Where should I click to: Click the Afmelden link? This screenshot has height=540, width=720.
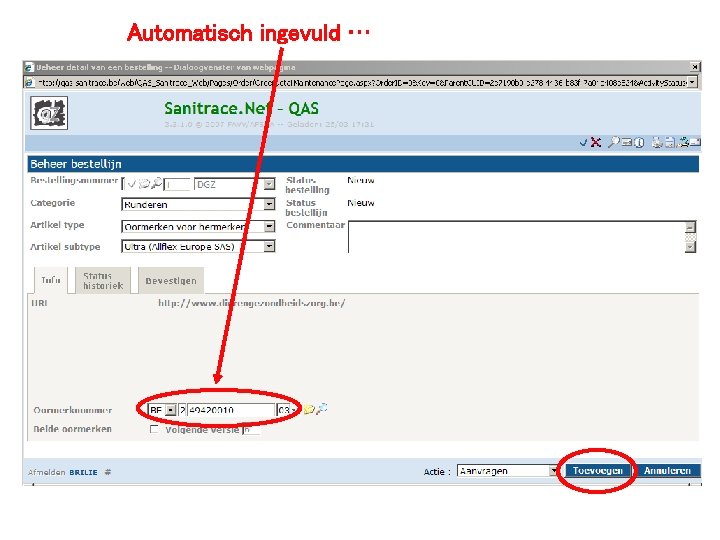[x=46, y=472]
